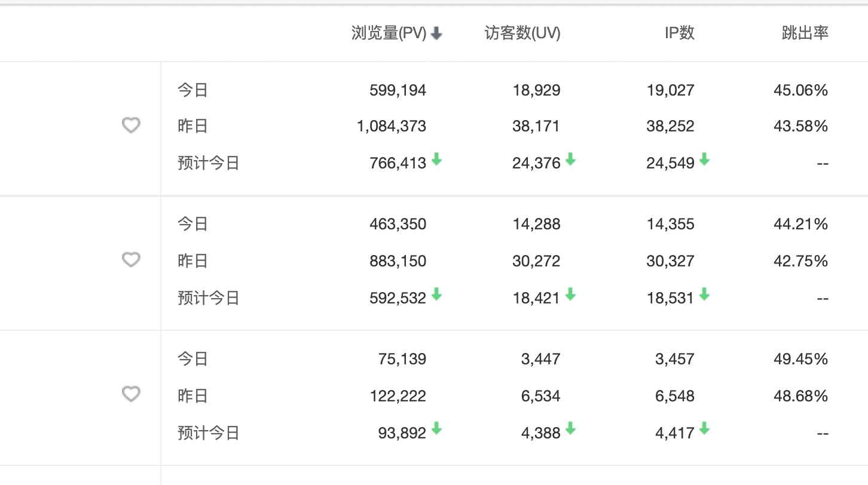
Task: Sort by the 跳出率 column header
Action: pyautogui.click(x=803, y=34)
